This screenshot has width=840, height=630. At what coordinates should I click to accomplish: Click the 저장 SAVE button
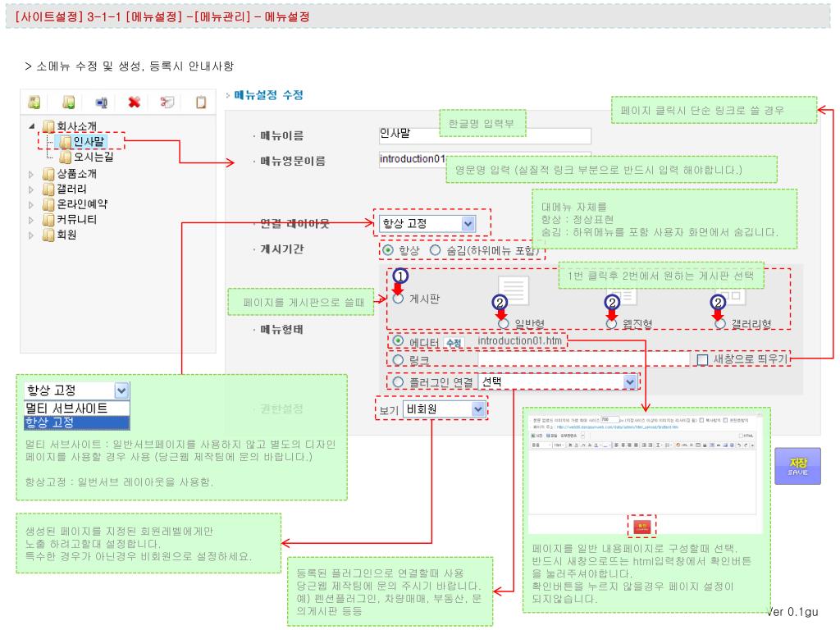tap(797, 466)
